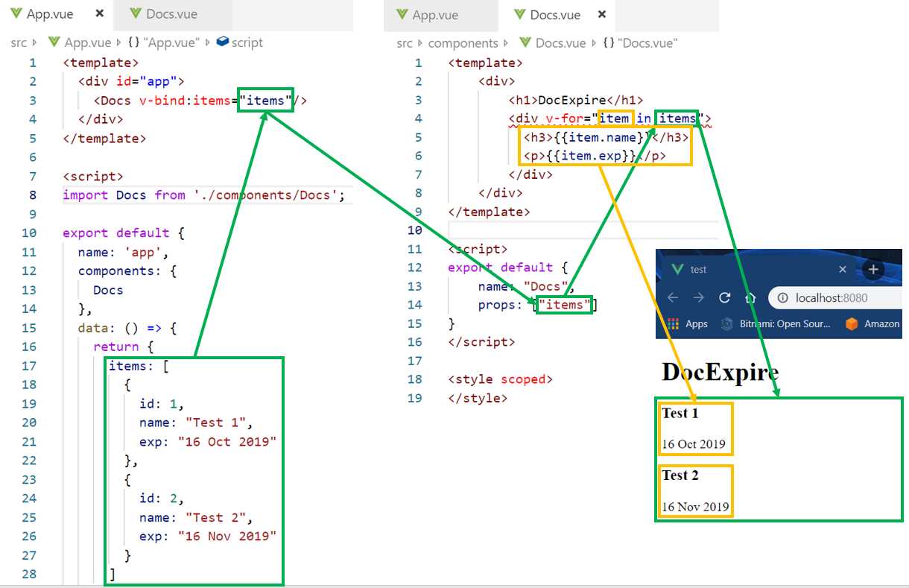Click the blue script symbol icon in the breadcrumb
909x588 pixels.
click(x=221, y=42)
